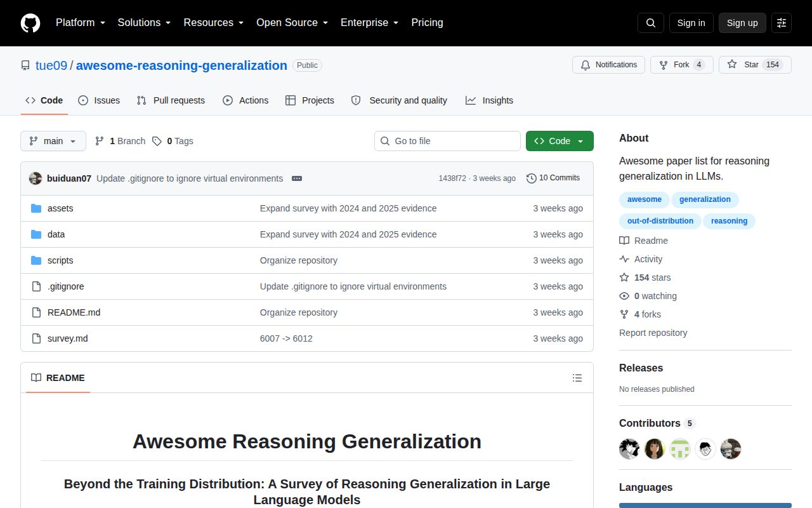The image size is (812, 508).
Task: Fork the repository
Action: click(x=682, y=65)
